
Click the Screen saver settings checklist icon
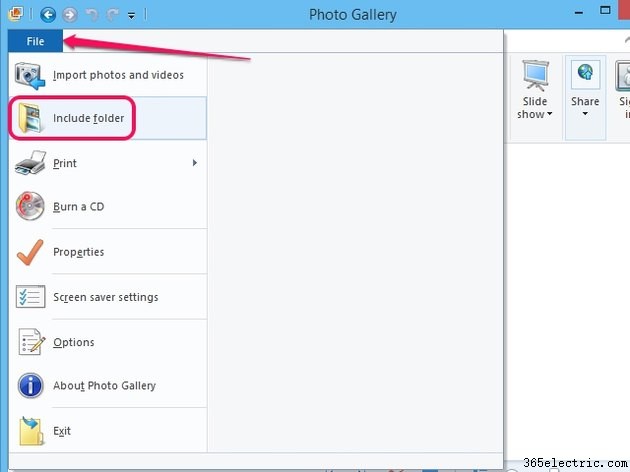coord(31,297)
